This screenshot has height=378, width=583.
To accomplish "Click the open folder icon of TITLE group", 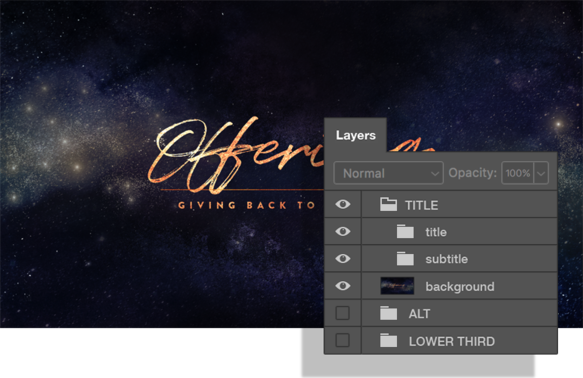I will [x=388, y=204].
